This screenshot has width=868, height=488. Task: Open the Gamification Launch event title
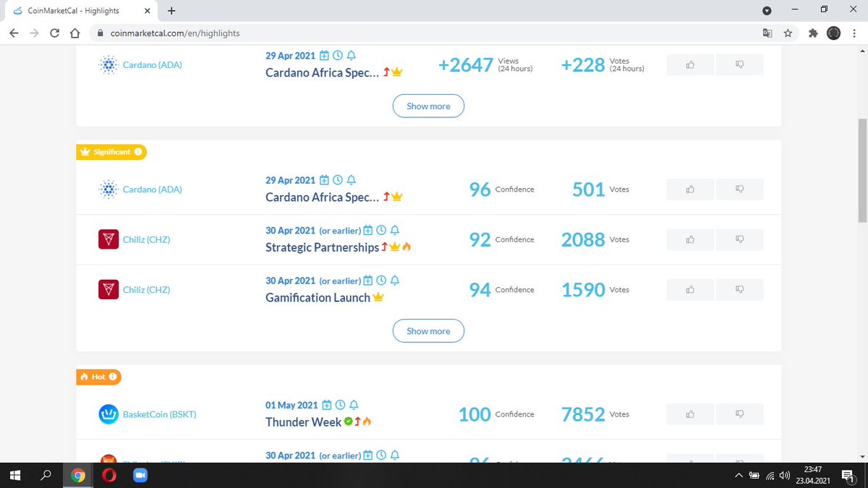click(318, 297)
